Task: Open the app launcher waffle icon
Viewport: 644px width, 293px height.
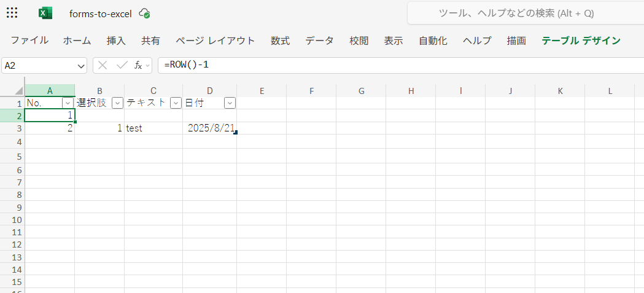Action: (x=12, y=13)
